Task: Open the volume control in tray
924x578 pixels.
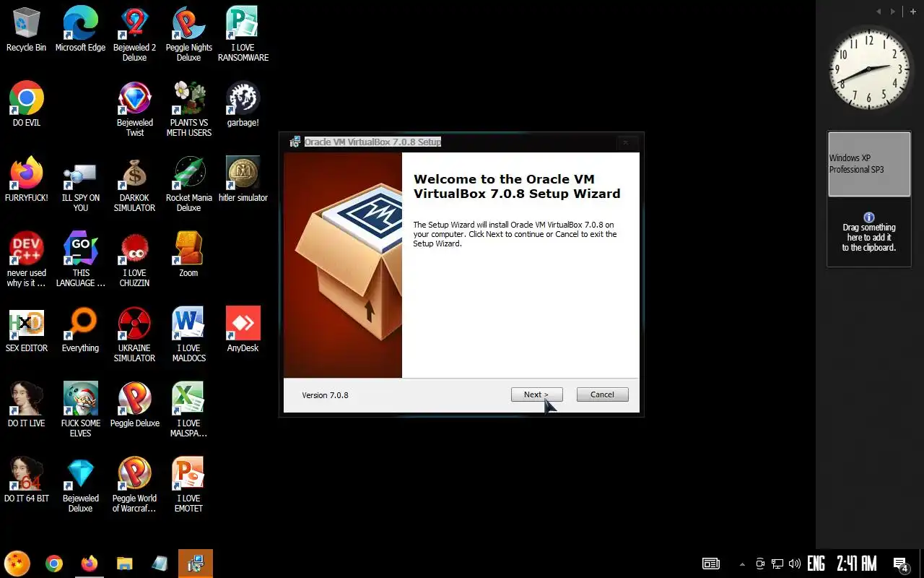Action: (795, 564)
